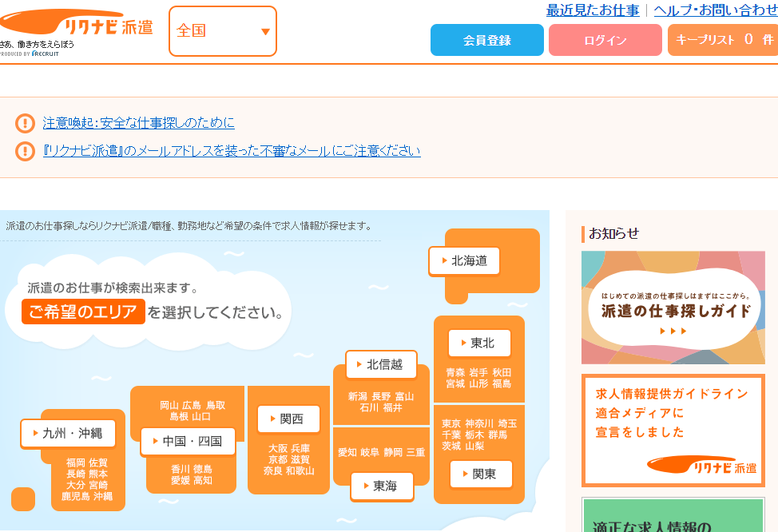Open the キープリスト button
The height and width of the screenshot is (532, 778).
723,40
